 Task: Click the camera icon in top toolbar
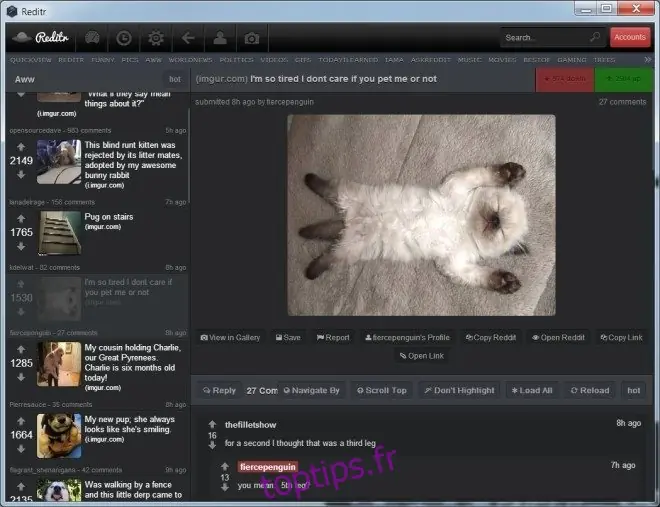tap(252, 38)
